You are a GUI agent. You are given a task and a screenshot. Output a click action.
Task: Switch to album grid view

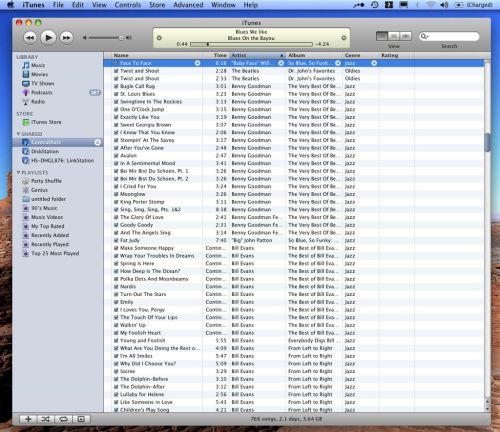(394, 36)
